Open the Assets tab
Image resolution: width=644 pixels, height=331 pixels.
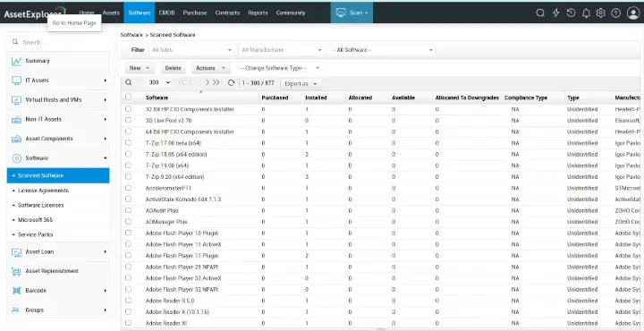click(111, 13)
